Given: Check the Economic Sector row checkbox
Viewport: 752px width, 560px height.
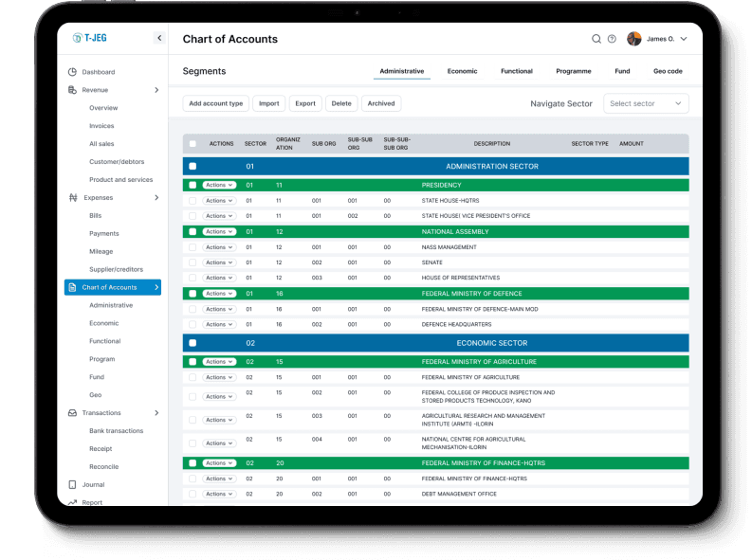Looking at the screenshot, I should [193, 343].
